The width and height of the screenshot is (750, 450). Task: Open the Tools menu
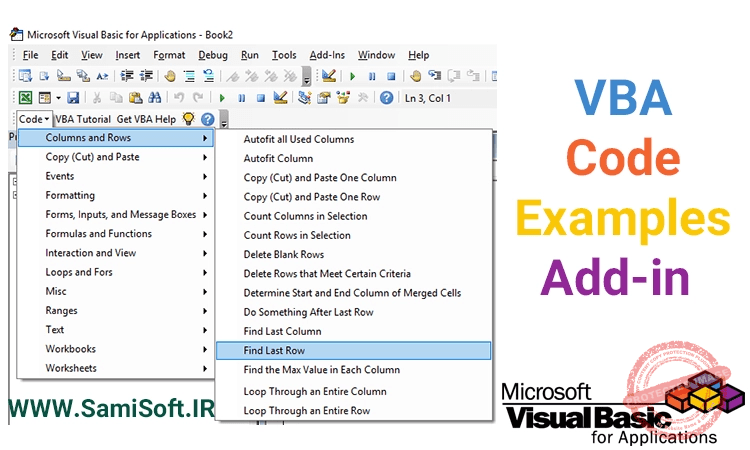(x=284, y=55)
